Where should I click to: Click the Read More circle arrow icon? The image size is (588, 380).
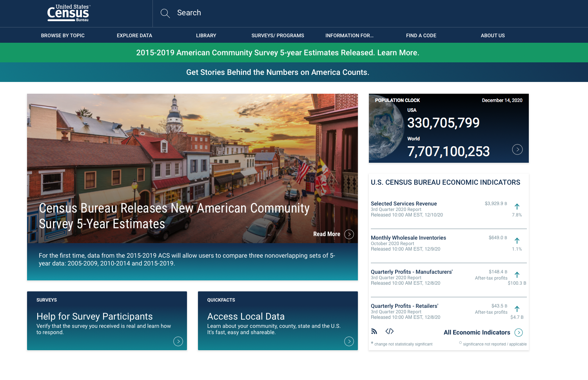pyautogui.click(x=349, y=234)
